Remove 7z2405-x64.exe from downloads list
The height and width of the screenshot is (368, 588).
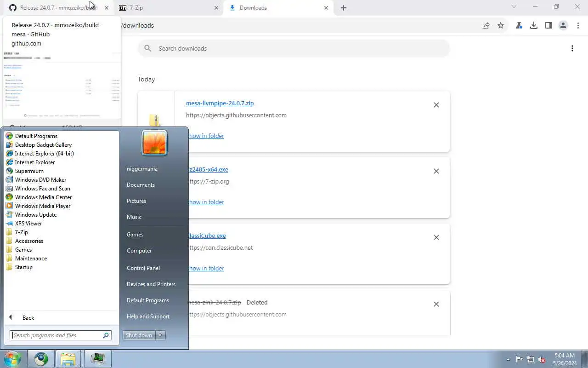pyautogui.click(x=436, y=171)
